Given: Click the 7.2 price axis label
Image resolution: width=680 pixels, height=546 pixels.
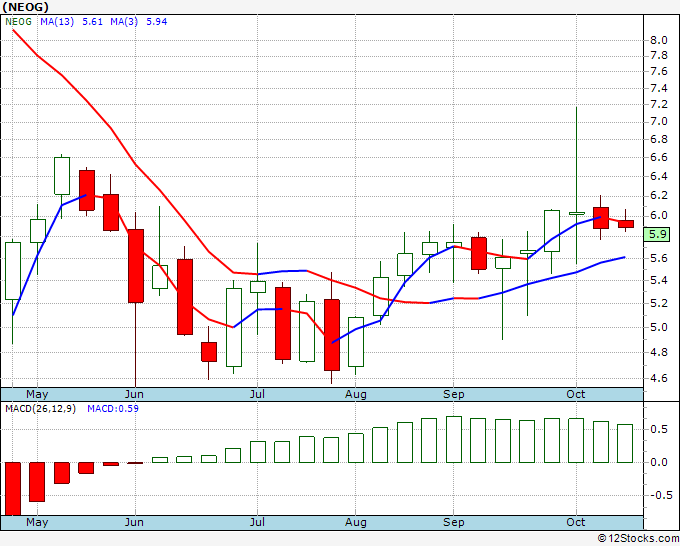Looking at the screenshot, I should point(658,105).
